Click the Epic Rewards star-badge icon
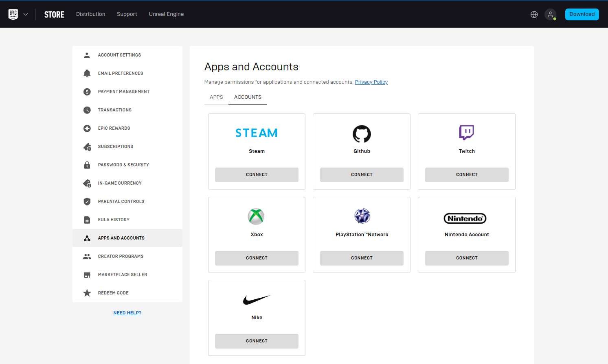This screenshot has width=608, height=364. 87,128
